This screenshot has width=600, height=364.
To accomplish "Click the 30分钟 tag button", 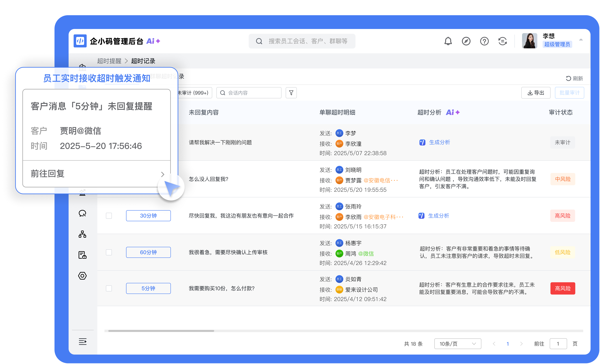I will (148, 216).
